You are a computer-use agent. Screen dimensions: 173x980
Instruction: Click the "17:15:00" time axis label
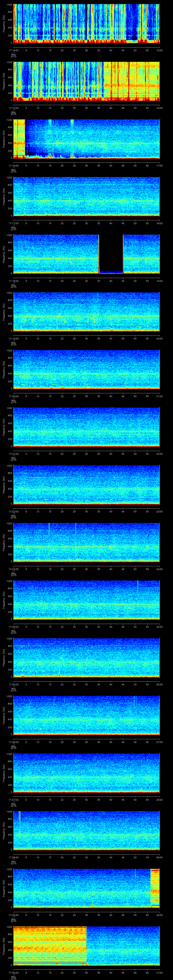click(14, 108)
